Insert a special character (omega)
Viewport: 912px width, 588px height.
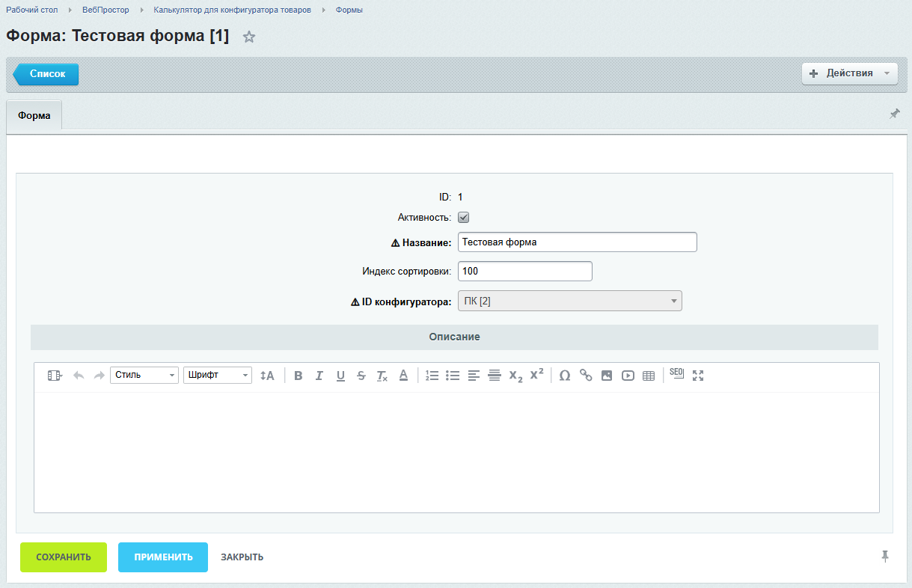pyautogui.click(x=565, y=376)
